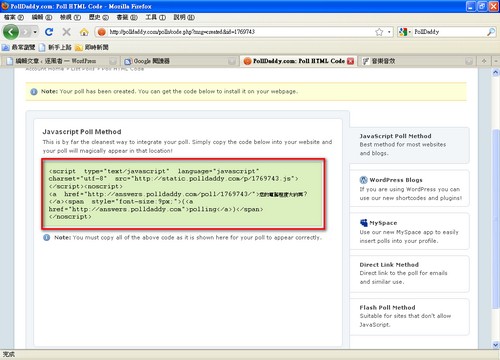Click the 完成 status bar text
500x360 pixels.
pyautogui.click(x=9, y=354)
